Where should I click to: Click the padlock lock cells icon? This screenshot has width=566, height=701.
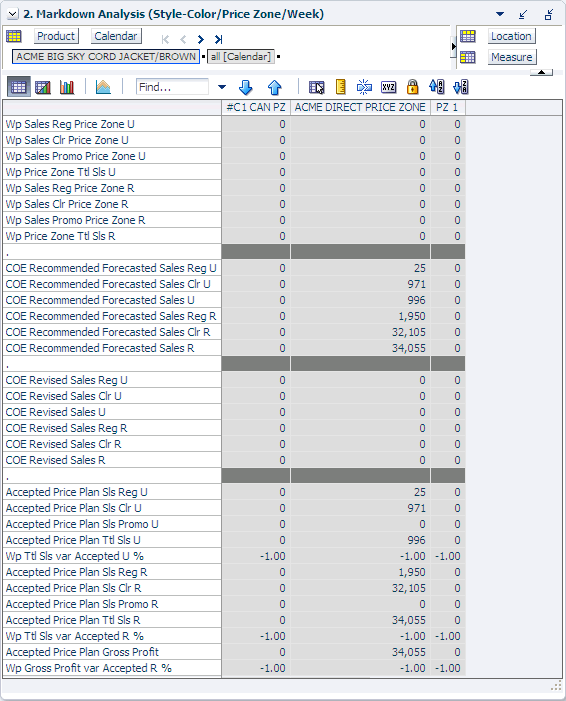[412, 87]
